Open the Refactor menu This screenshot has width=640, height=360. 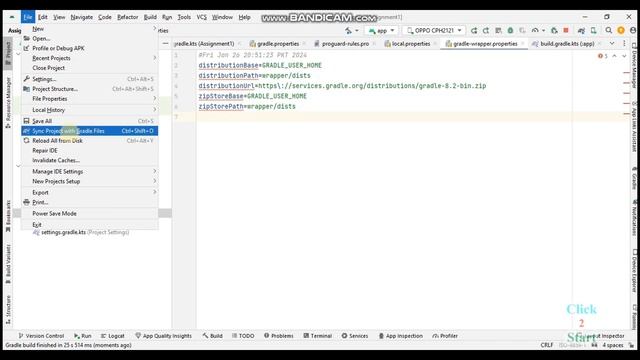pyautogui.click(x=128, y=17)
